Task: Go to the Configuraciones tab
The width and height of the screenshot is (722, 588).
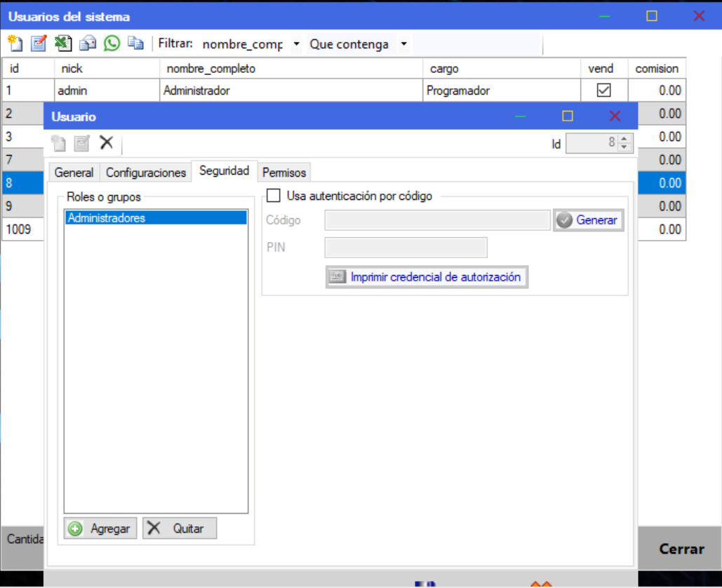Action: click(x=146, y=173)
